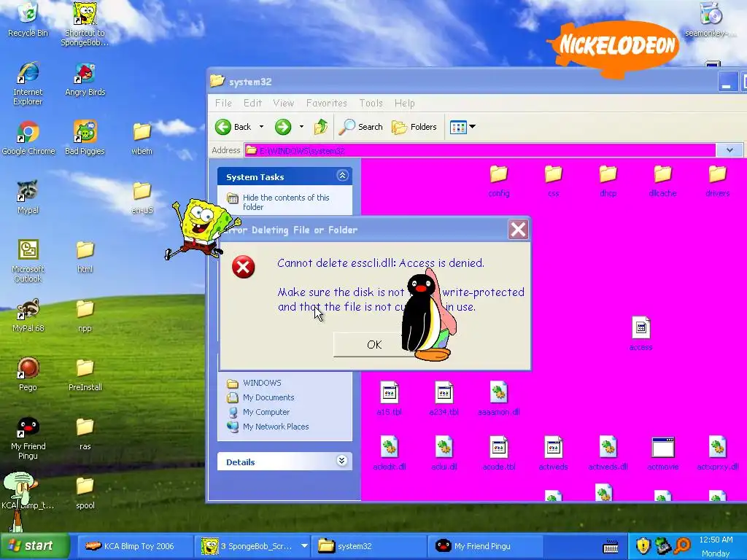Open the Favorites menu
Viewport: 747px width, 560px height.
pos(326,103)
